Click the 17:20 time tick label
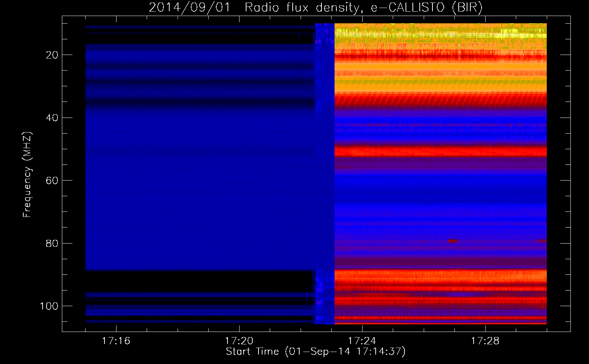The width and height of the screenshot is (589, 364). (239, 341)
